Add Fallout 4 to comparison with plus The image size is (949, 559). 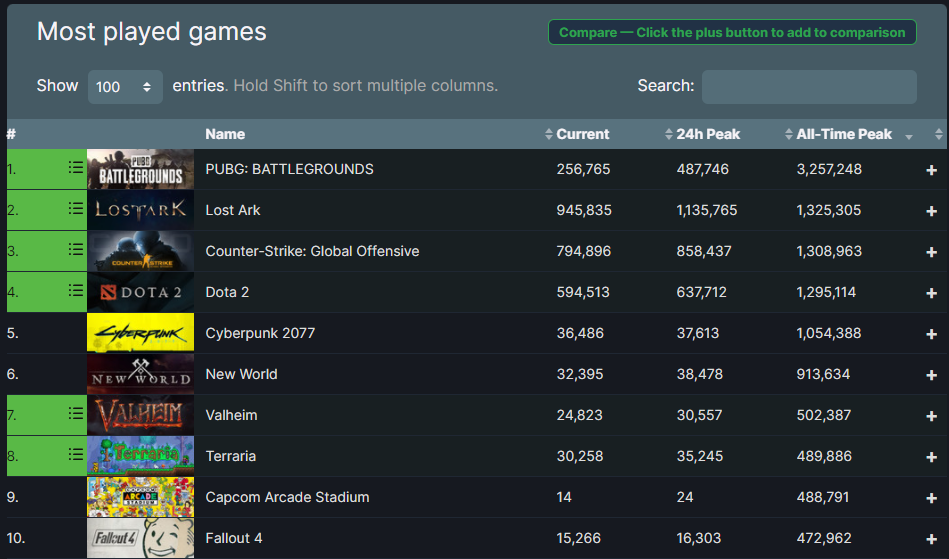tap(931, 540)
